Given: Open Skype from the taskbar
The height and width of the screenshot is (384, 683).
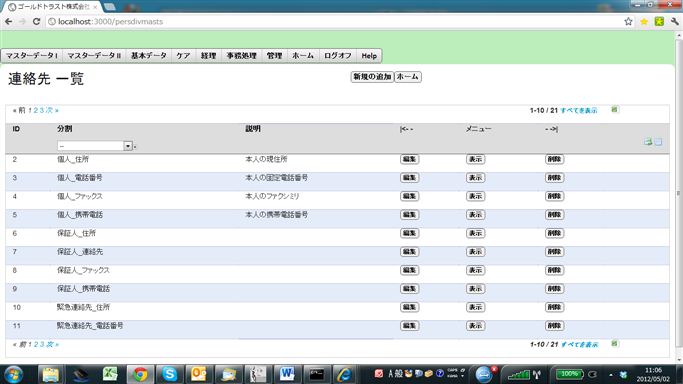Looking at the screenshot, I should pyautogui.click(x=169, y=374).
